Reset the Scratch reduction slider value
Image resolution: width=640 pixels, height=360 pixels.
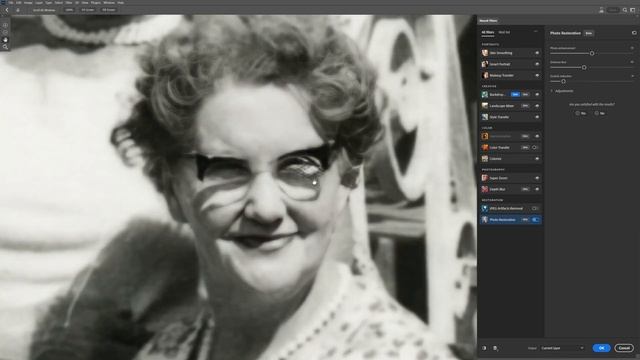632,76
